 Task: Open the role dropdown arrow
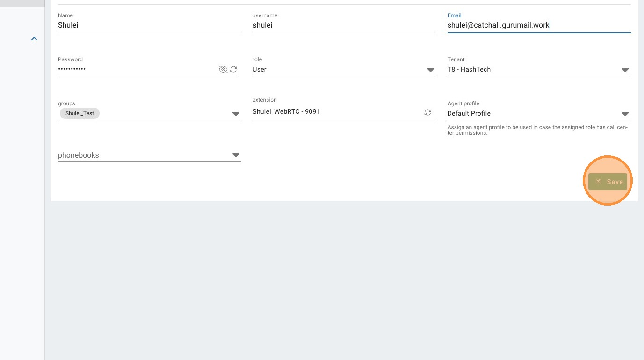point(430,70)
